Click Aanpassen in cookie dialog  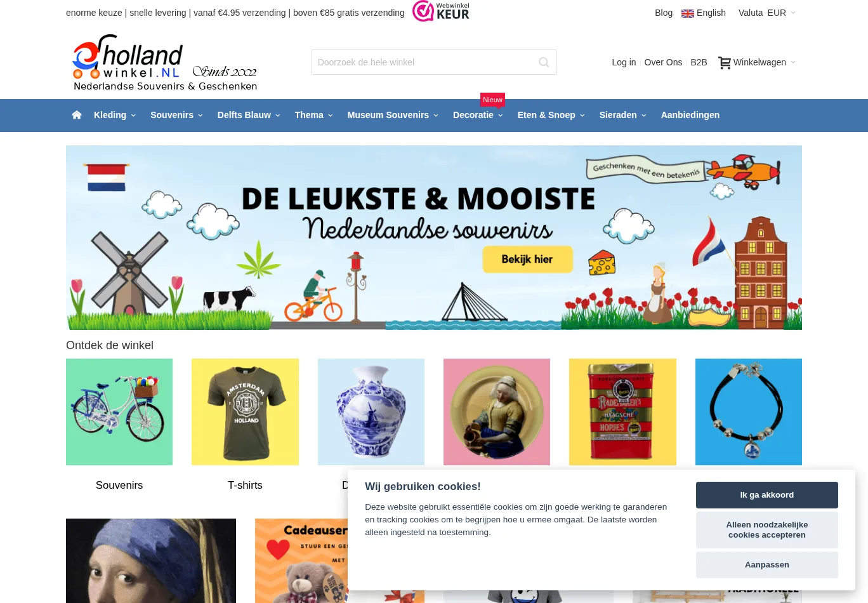coord(766,565)
